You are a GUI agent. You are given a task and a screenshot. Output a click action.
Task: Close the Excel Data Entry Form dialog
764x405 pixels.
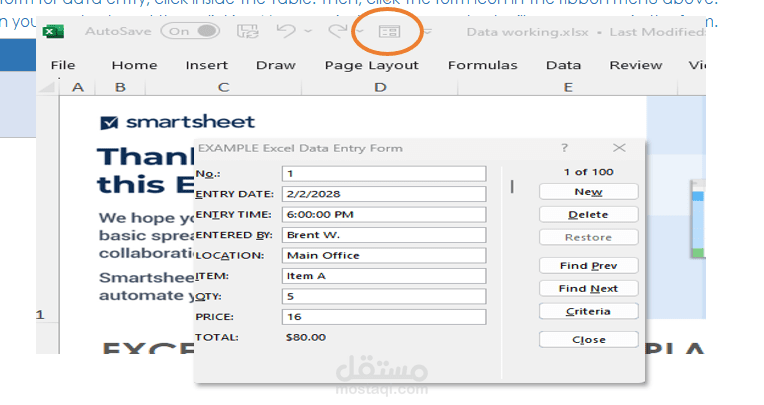(619, 148)
